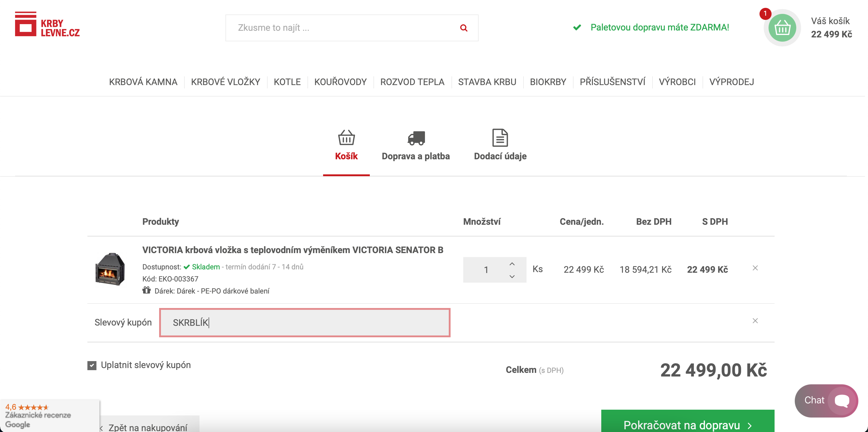Click the basket icon above Košík

point(346,137)
